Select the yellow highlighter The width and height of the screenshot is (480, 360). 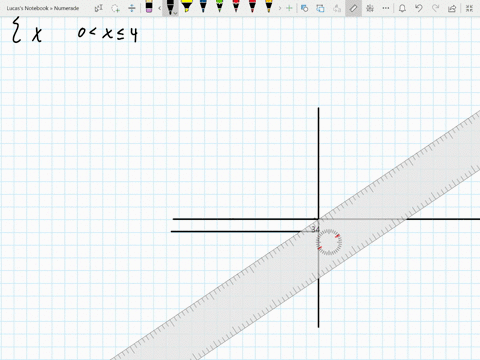pyautogui.click(x=186, y=6)
